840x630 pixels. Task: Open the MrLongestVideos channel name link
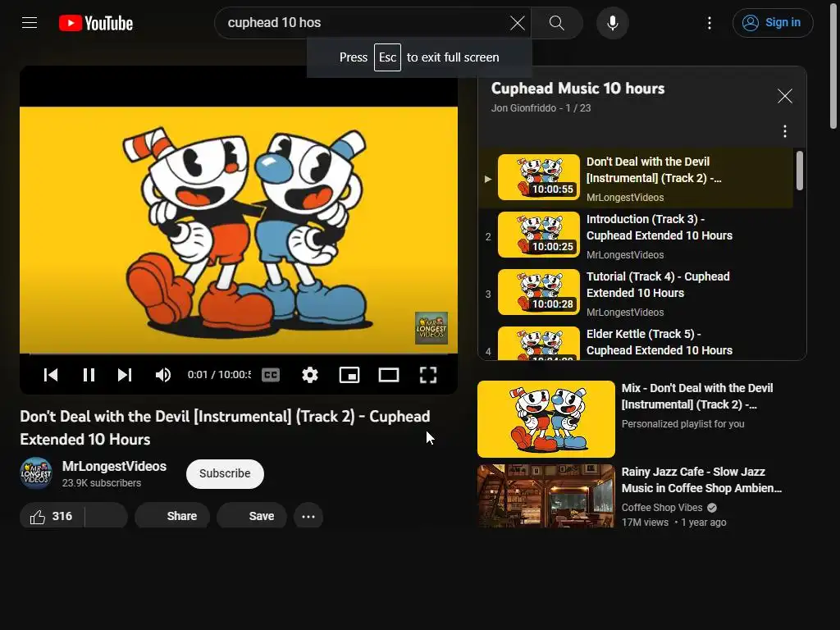coord(114,466)
